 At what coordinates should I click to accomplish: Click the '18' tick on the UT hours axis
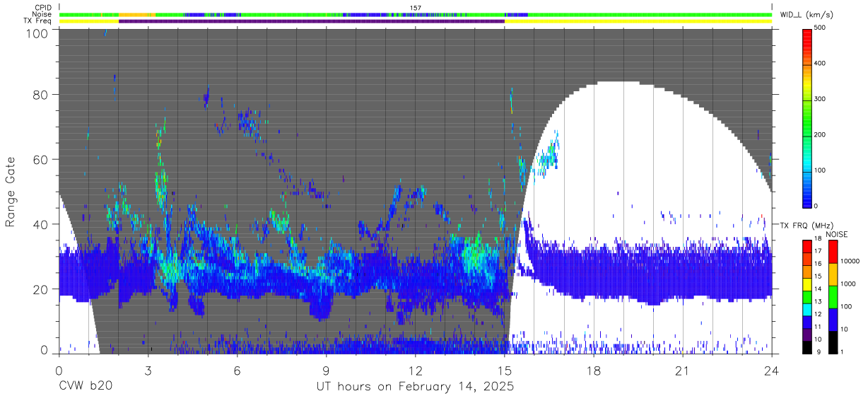coord(594,370)
